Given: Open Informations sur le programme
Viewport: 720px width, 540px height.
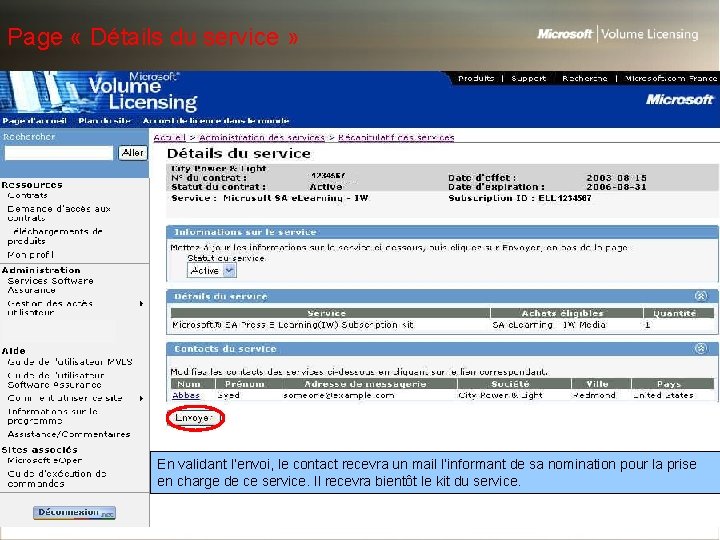Looking at the screenshot, I should (52, 416).
